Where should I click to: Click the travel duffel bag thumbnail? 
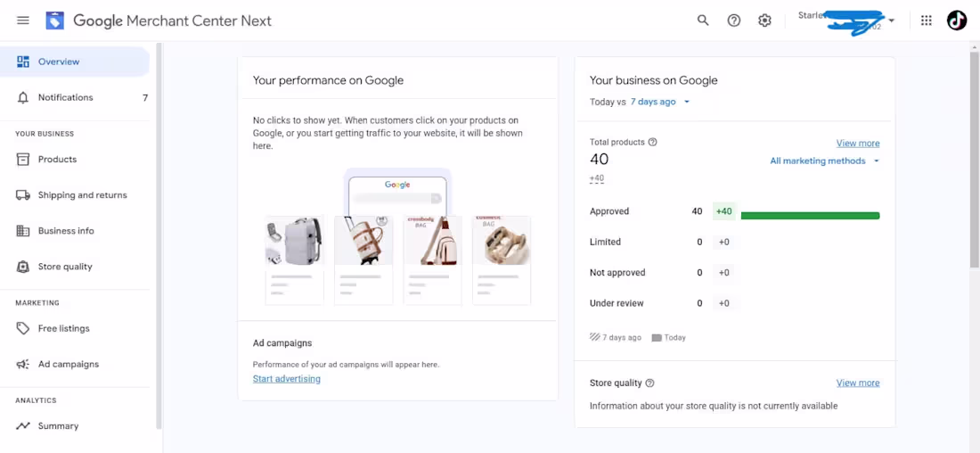click(363, 240)
